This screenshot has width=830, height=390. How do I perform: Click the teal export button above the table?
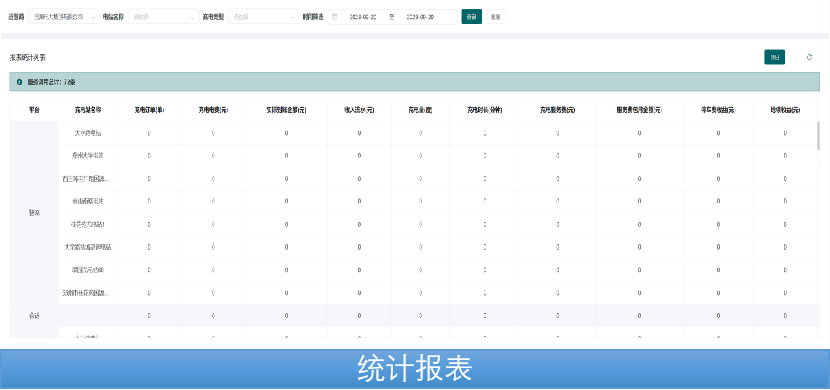[x=774, y=57]
